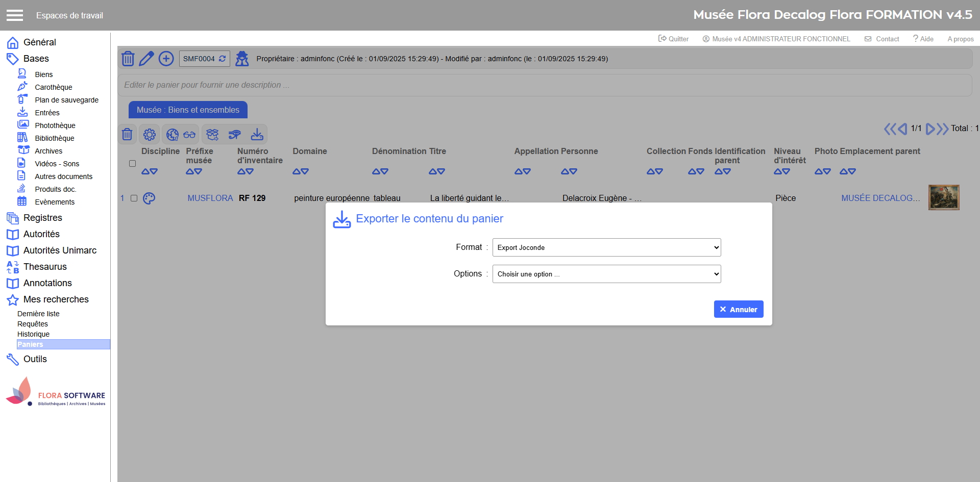Click the palette icon in row 1
Viewport: 980px width, 482px height.
(149, 198)
